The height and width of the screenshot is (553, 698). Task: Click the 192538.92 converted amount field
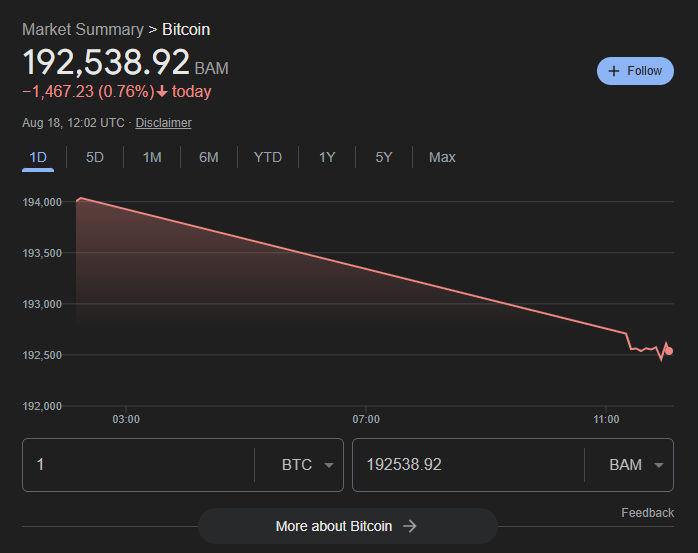tap(468, 465)
